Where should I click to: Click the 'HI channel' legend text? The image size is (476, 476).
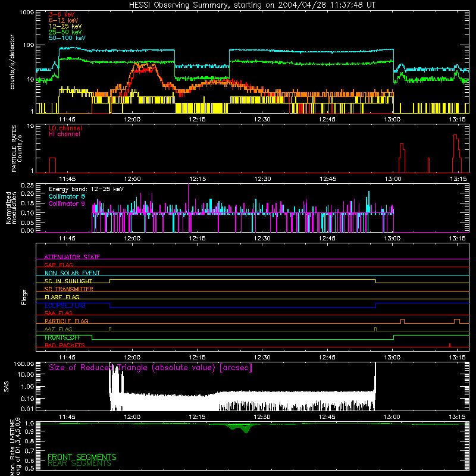[64, 134]
